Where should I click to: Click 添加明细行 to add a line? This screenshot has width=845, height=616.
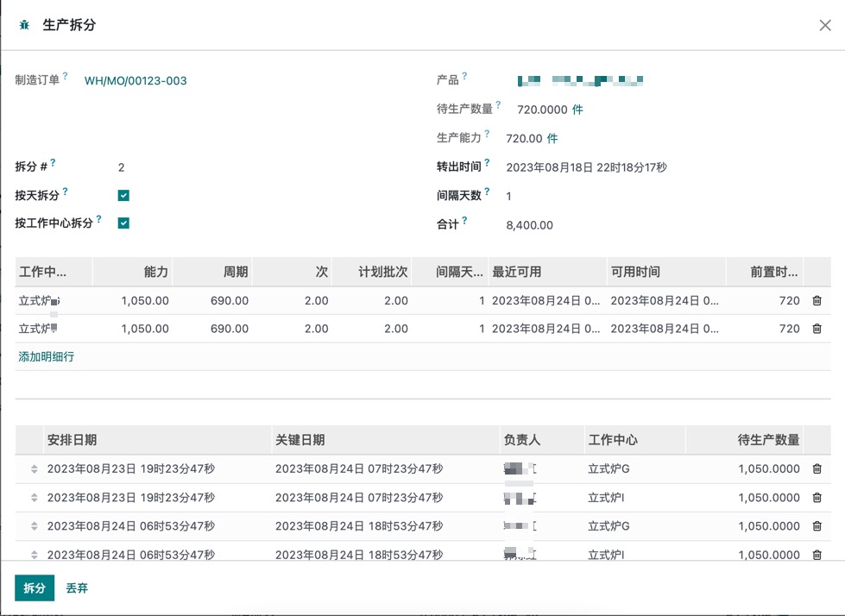47,356
